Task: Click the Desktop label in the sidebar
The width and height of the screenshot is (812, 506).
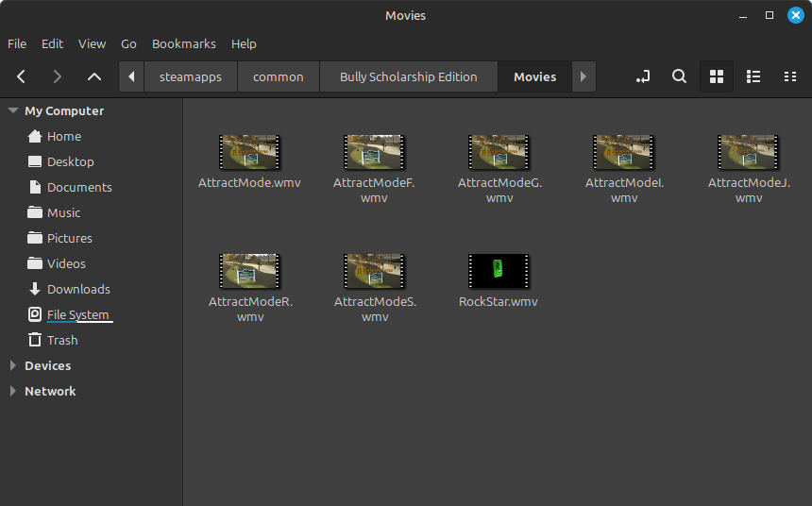Action: [x=71, y=161]
